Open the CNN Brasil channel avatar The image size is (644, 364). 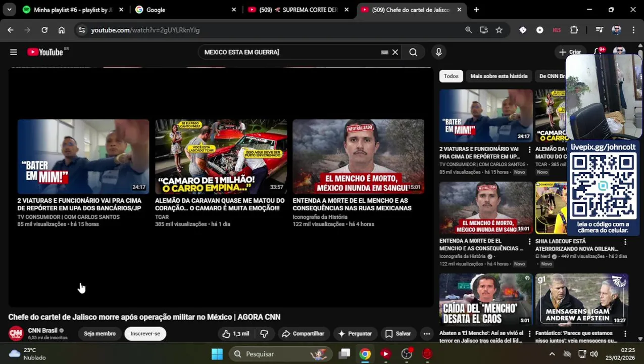16,334
